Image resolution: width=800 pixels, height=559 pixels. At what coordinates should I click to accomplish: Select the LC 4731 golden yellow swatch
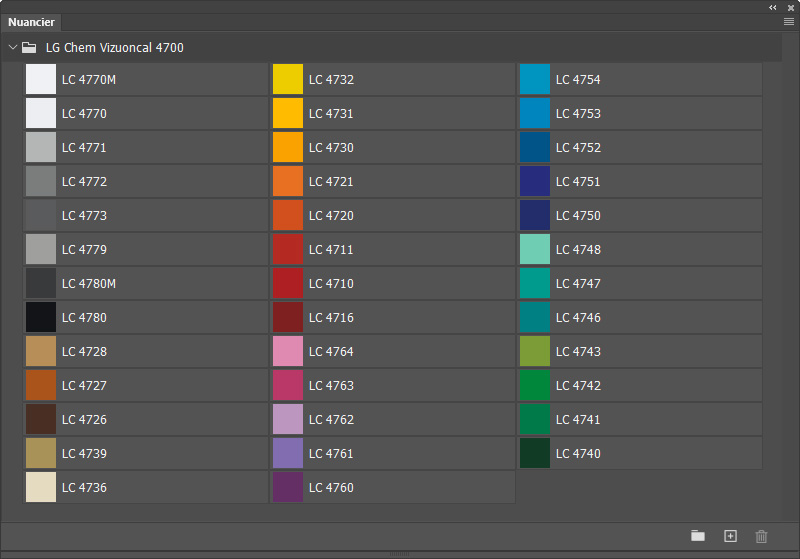pyautogui.click(x=288, y=113)
